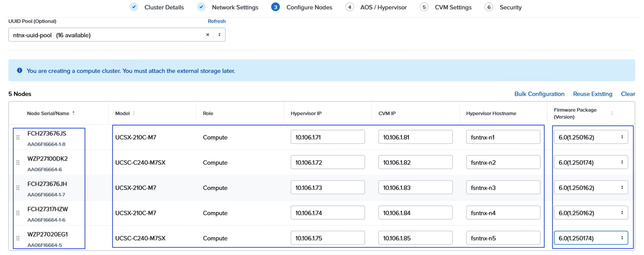Sort by Model column arrow
The height and width of the screenshot is (255, 644).
pos(134,113)
